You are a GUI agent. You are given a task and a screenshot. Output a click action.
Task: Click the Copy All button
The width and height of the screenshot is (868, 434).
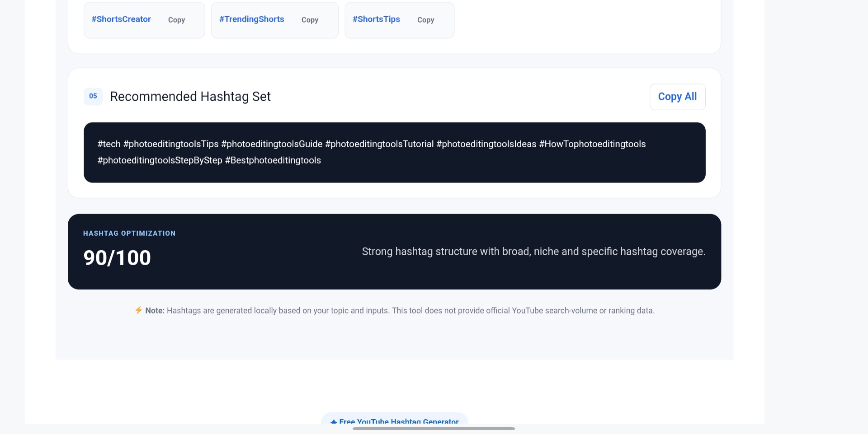[x=677, y=97]
